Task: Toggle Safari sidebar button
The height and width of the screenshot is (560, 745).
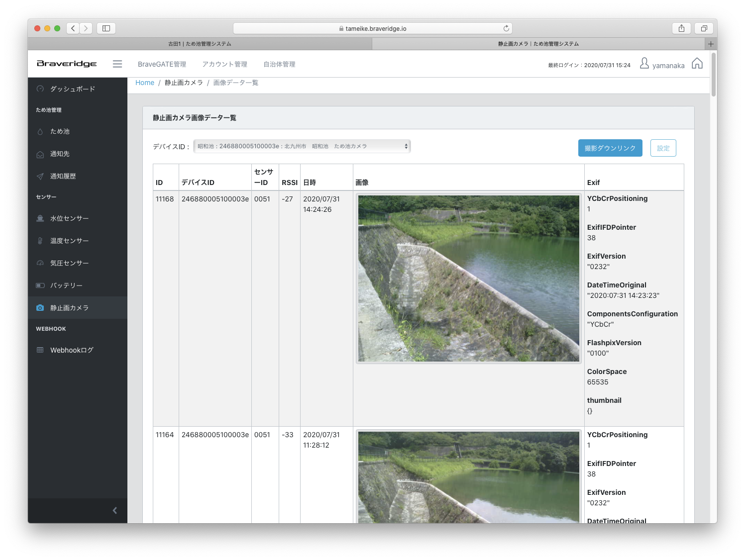Action: click(106, 28)
